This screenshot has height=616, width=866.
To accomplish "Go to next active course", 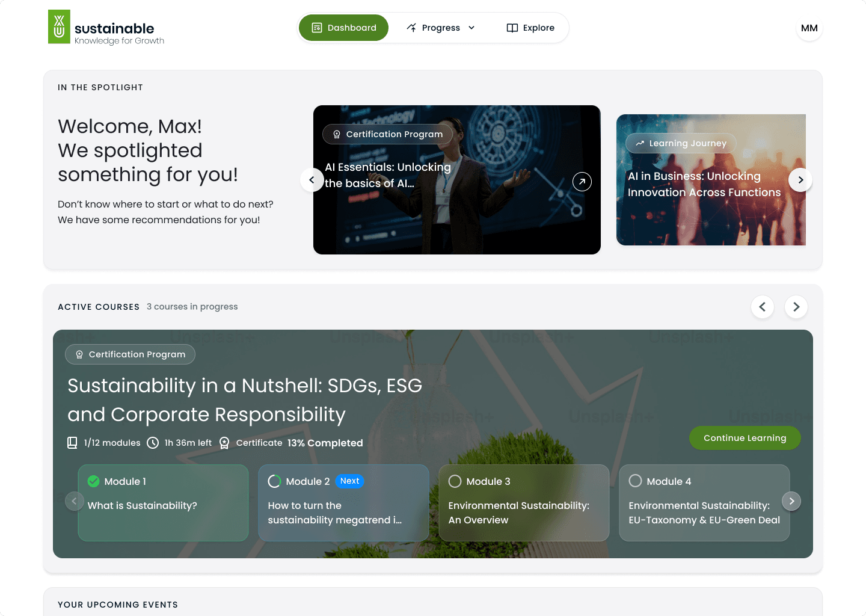I will click(x=796, y=307).
